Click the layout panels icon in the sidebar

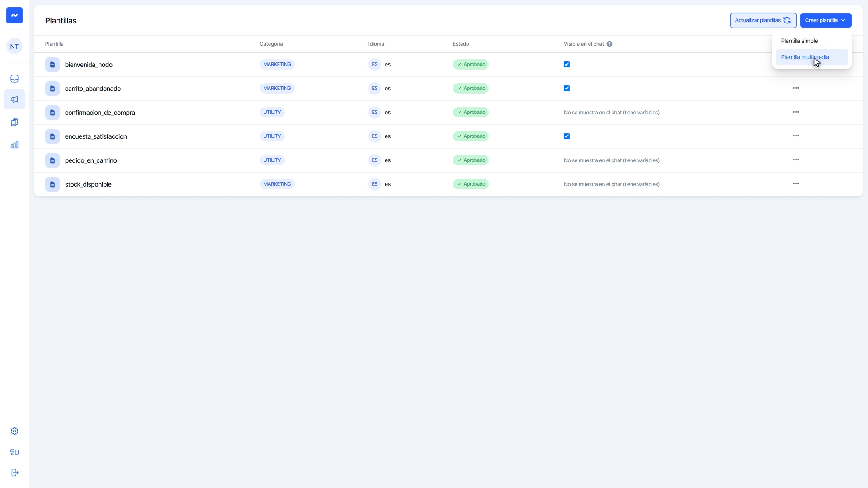click(14, 452)
